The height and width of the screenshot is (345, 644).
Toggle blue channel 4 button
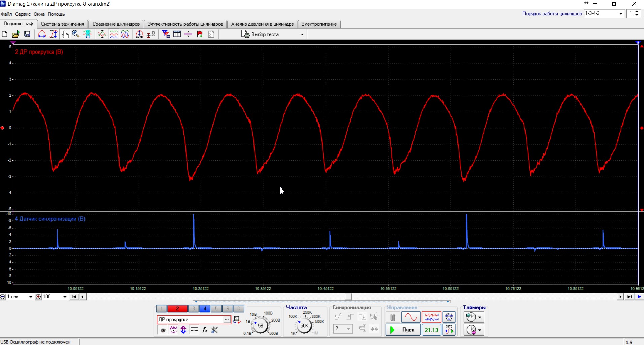[x=205, y=308]
